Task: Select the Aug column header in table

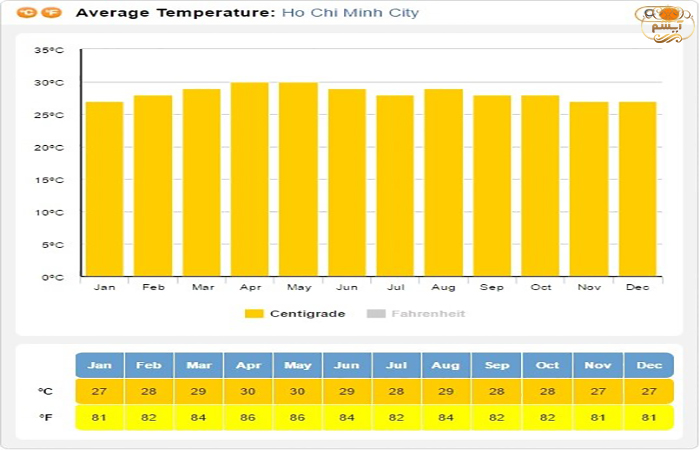Action: point(446,365)
